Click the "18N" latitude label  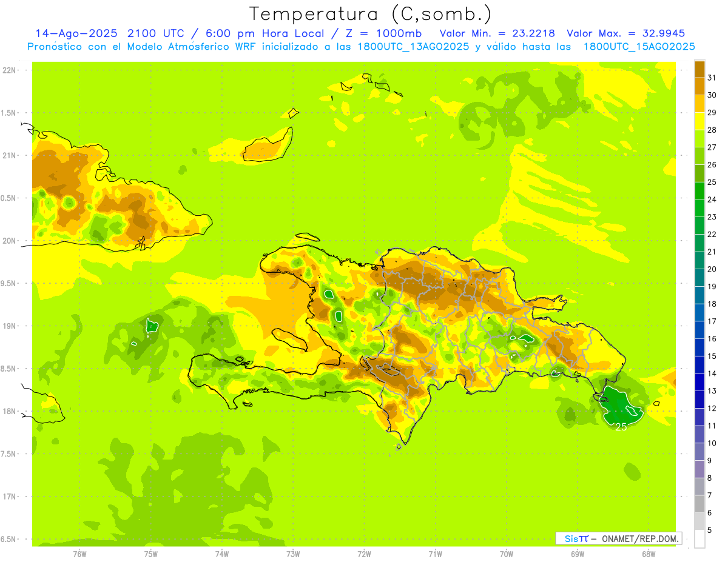[x=10, y=411]
